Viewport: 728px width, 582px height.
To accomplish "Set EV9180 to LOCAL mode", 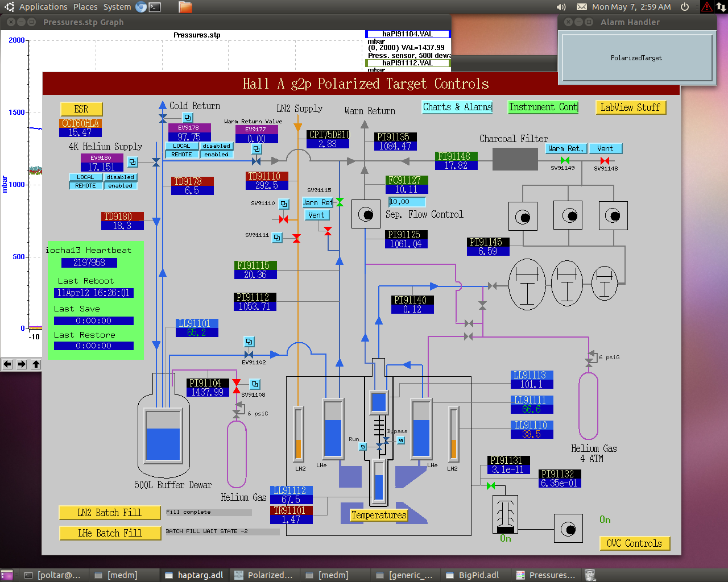I will [x=85, y=177].
